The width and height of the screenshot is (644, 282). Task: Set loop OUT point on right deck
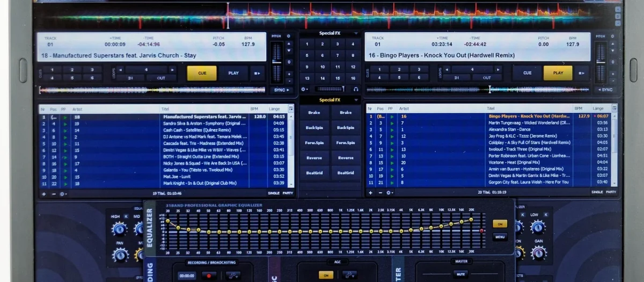[x=487, y=78]
